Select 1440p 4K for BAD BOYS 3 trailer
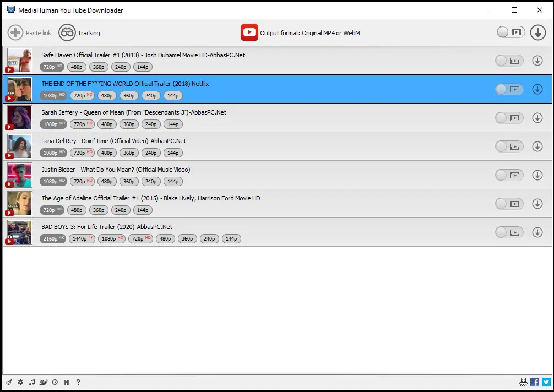 pos(82,239)
